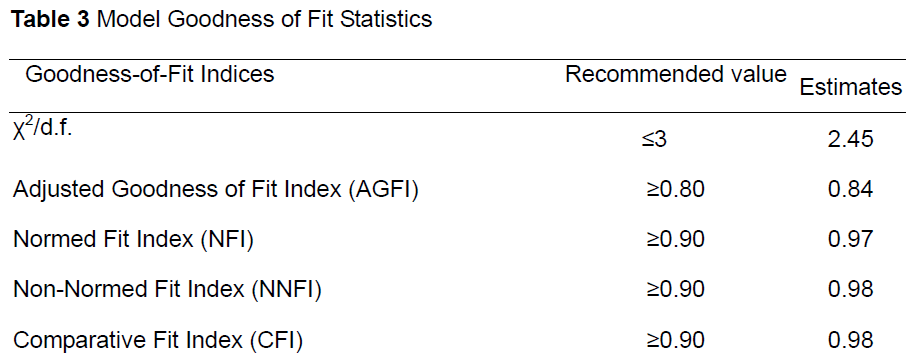The height and width of the screenshot is (361, 911).
Task: Select the Non-Normed Fit Index (NNFI) label
Action: coord(167,290)
